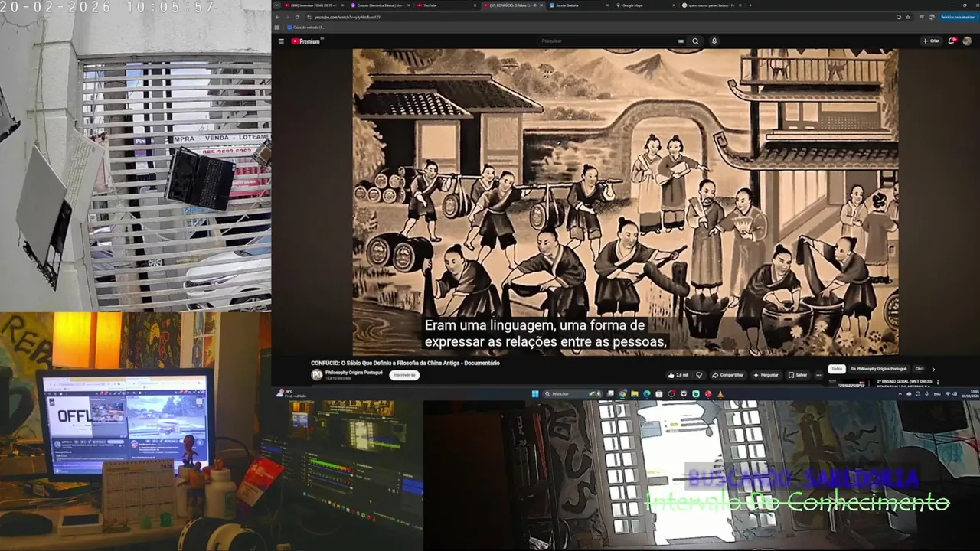This screenshot has width=980, height=551.
Task: Switch to the Escola Gratuita tab
Action: (x=579, y=5)
